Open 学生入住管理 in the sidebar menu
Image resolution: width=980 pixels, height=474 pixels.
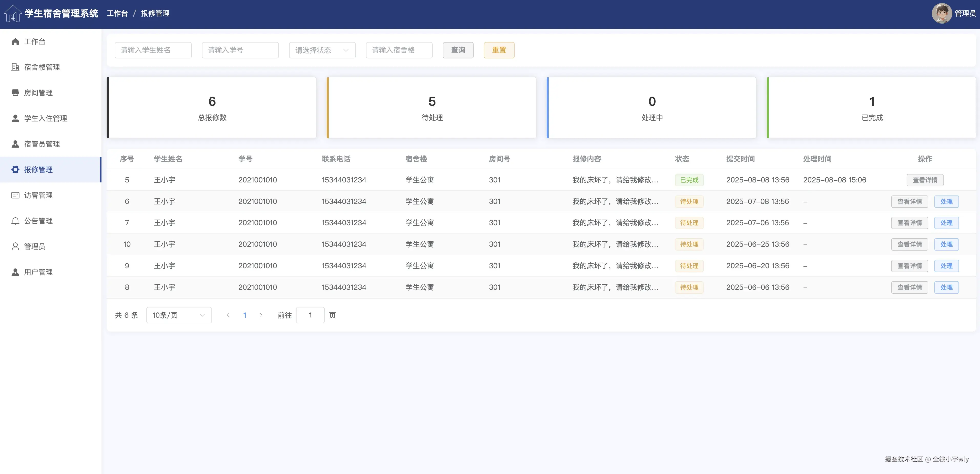[45, 118]
